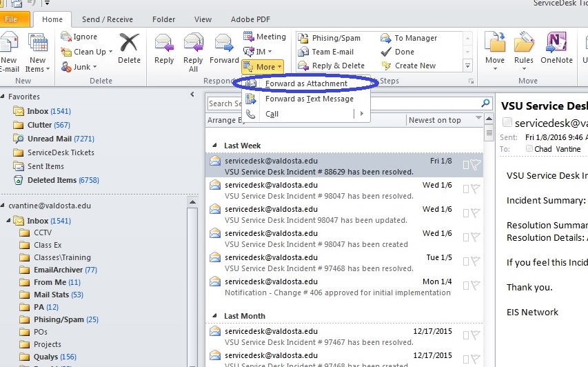Flag the Incident 98047 updated message
This screenshot has width=588, height=367.
point(476,212)
